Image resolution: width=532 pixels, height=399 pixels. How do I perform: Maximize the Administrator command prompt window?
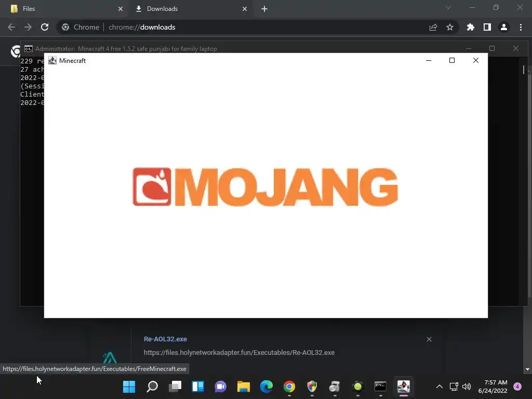pos(492,48)
